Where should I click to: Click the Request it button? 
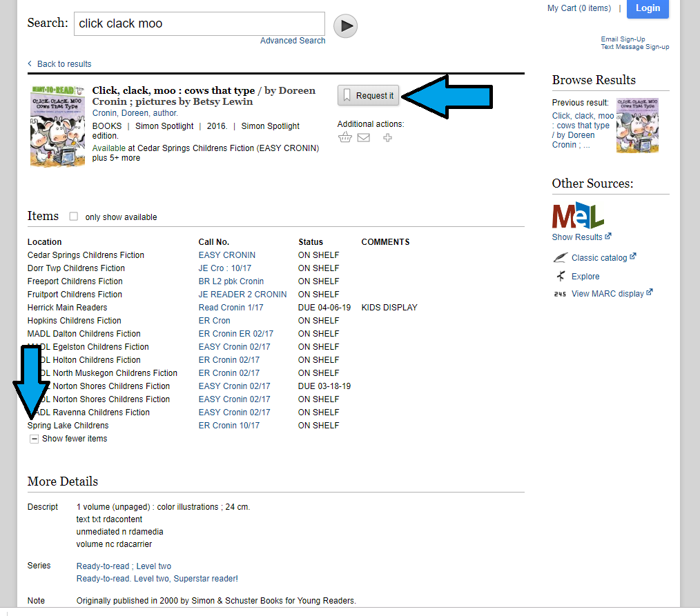369,95
